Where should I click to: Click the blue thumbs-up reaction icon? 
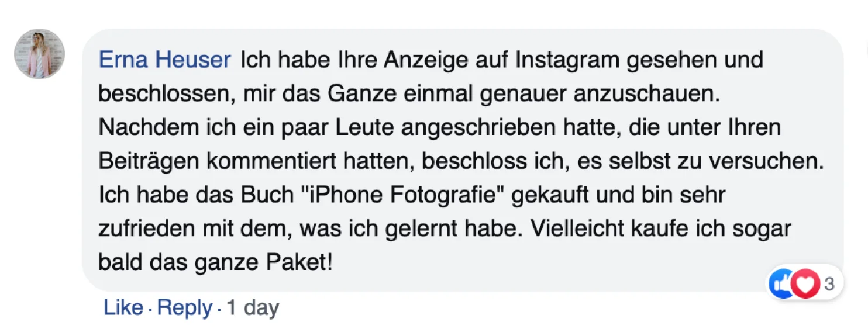(x=780, y=284)
